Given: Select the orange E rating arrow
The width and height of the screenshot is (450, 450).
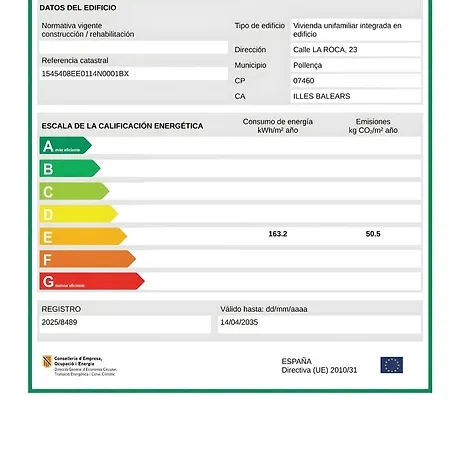Looking at the screenshot, I should pos(83,236).
